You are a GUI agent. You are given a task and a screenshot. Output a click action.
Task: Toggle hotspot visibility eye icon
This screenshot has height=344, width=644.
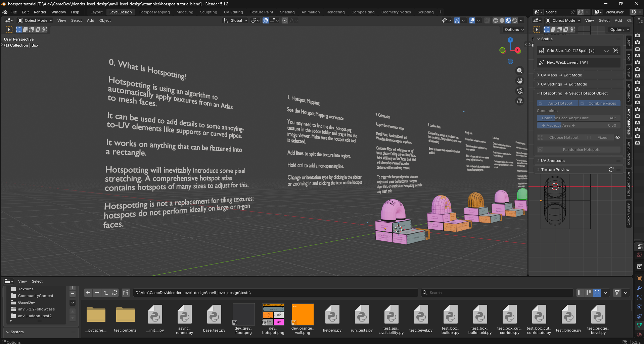[x=617, y=137]
